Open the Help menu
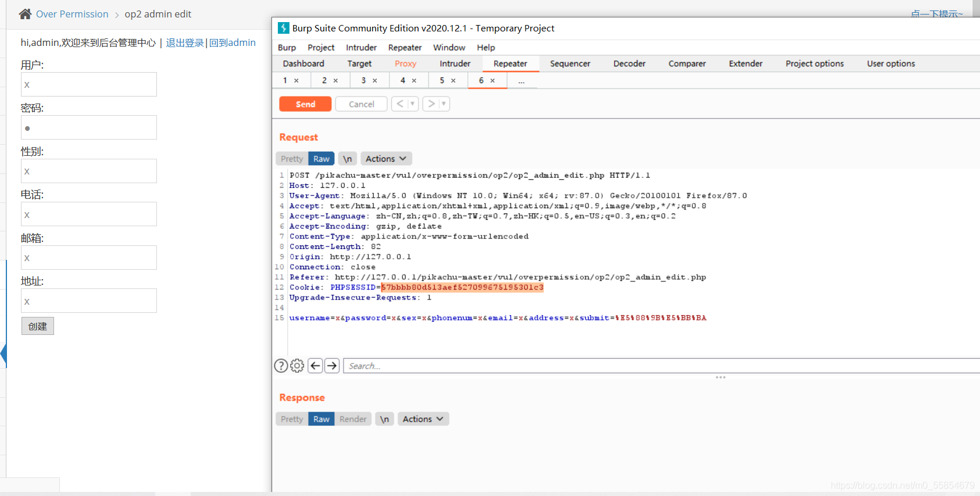 click(x=486, y=48)
